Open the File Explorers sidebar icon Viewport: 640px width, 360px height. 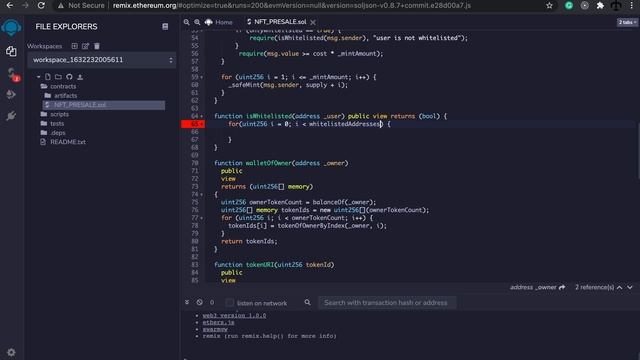click(11, 51)
